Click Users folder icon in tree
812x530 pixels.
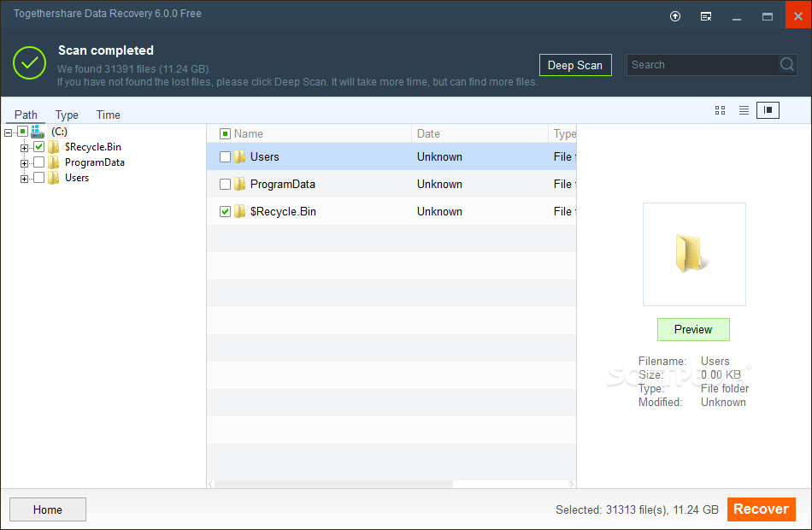coord(53,178)
